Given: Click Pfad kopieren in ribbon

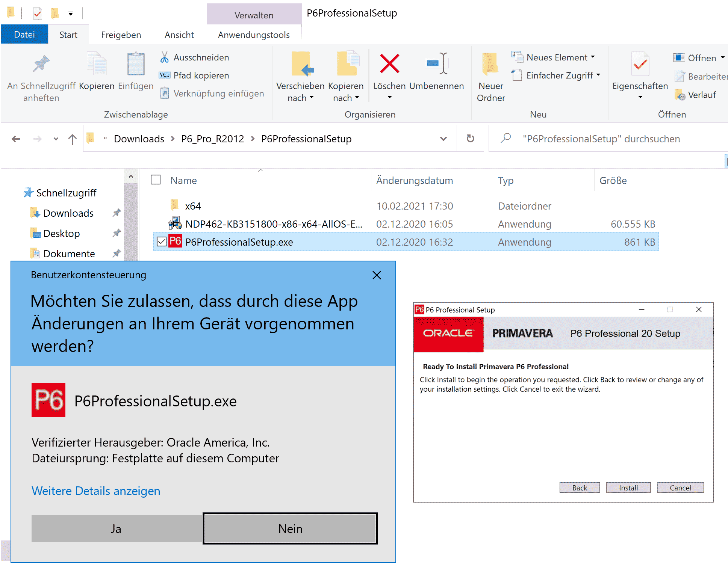Looking at the screenshot, I should (x=201, y=75).
